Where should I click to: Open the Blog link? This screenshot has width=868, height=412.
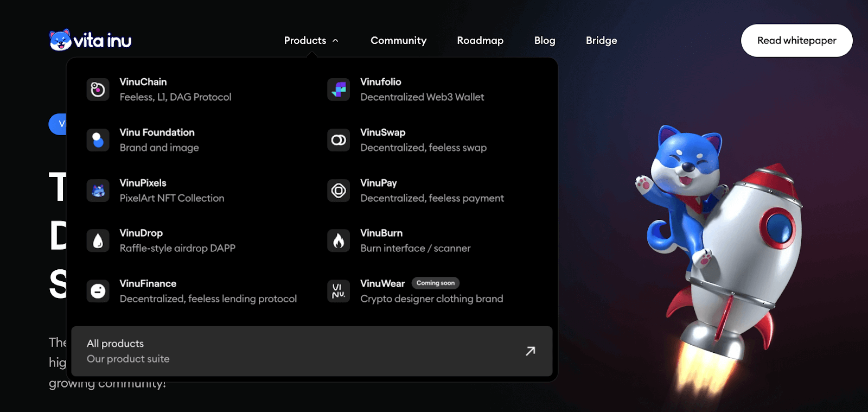[544, 41]
